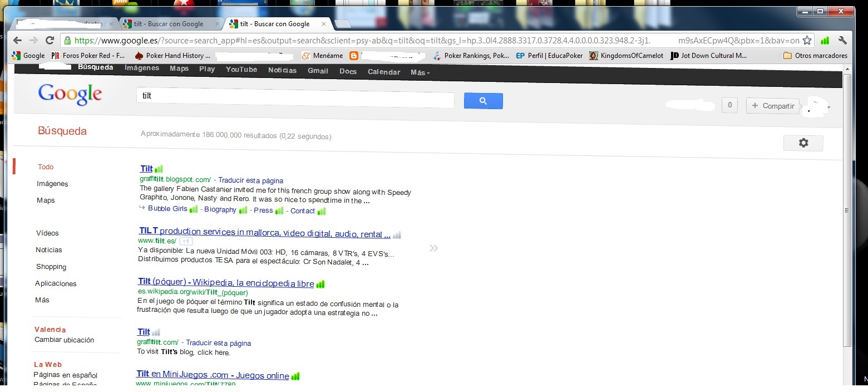Expand the 'Otros marcadores' folder
The width and height of the screenshot is (868, 392).
[x=815, y=56]
